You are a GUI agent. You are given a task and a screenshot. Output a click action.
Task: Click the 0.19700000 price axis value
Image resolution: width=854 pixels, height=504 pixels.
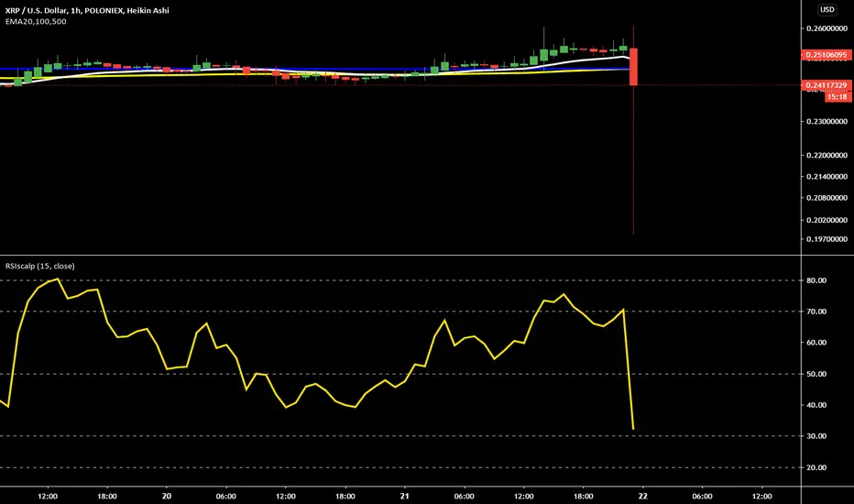[x=827, y=239]
